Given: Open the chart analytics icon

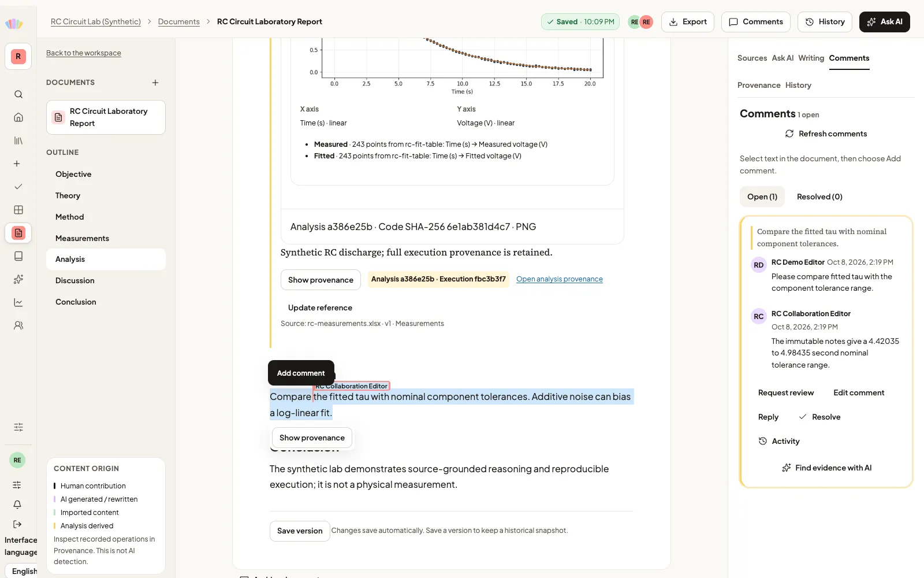Looking at the screenshot, I should click(x=18, y=302).
